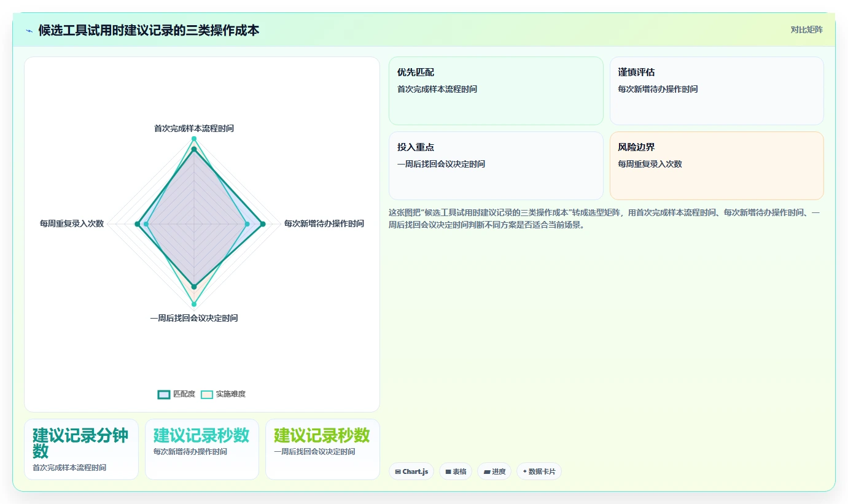The width and height of the screenshot is (848, 504).
Task: Click radar axis label 每次新增待办操作时间
Action: [x=324, y=223]
